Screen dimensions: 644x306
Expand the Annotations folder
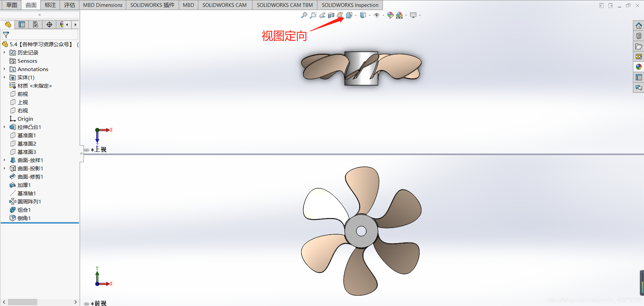[4, 69]
